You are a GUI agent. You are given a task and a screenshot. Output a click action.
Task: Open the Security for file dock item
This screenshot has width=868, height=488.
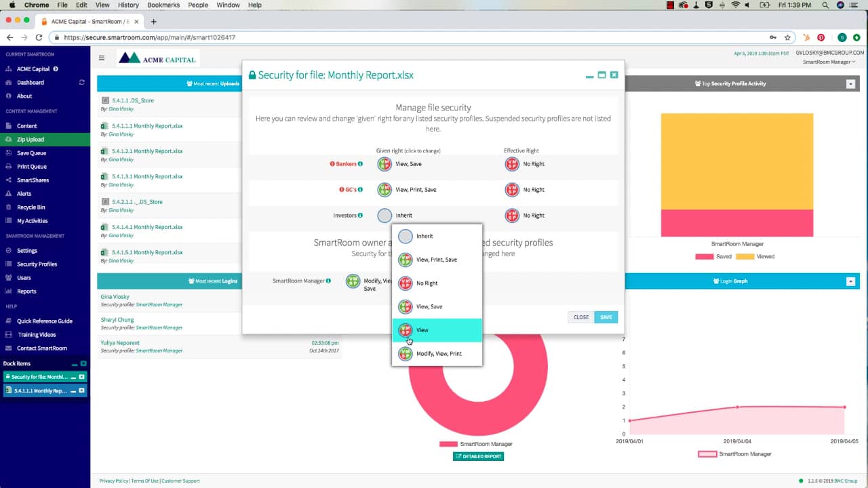(x=40, y=377)
